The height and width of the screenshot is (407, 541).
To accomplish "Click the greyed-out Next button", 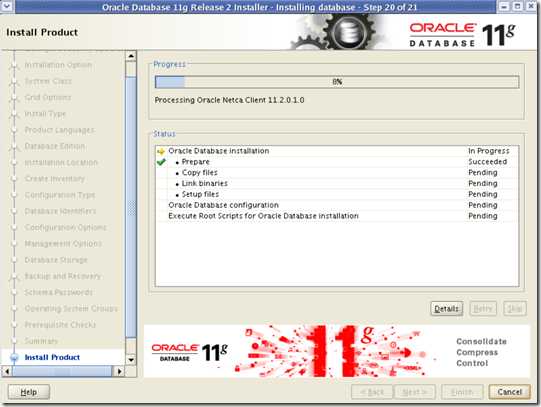I will [x=415, y=392].
